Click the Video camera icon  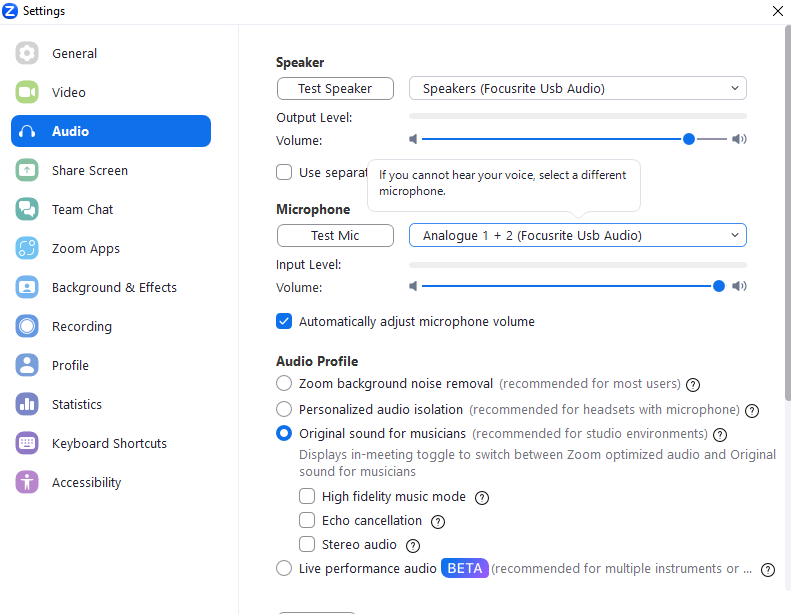[x=27, y=93]
